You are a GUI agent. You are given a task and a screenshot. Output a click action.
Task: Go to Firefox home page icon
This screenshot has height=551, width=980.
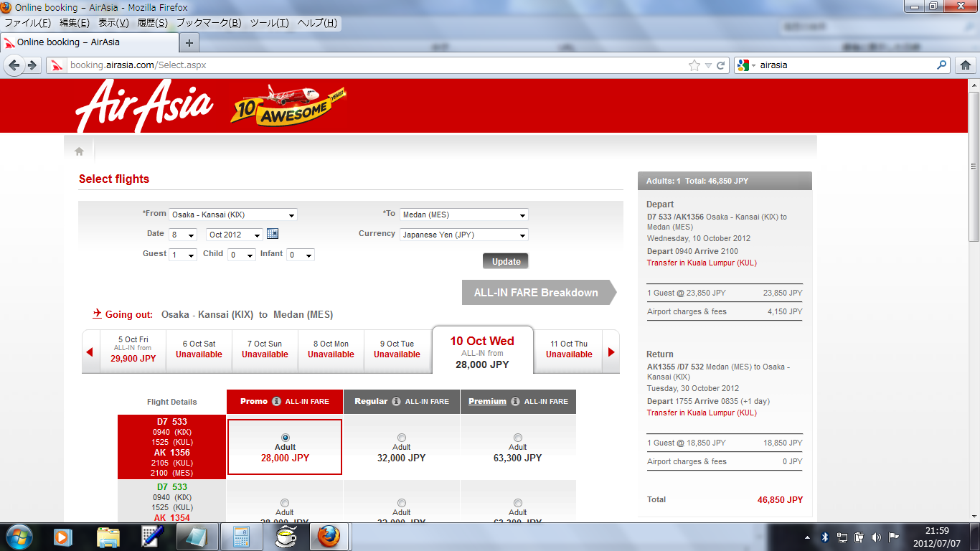click(x=965, y=65)
